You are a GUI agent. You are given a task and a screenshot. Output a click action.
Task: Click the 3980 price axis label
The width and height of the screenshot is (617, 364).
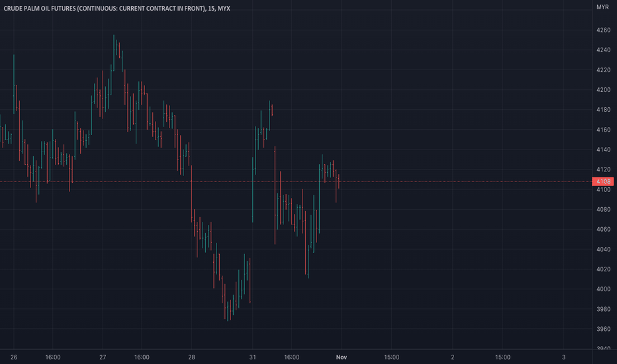[x=603, y=309]
